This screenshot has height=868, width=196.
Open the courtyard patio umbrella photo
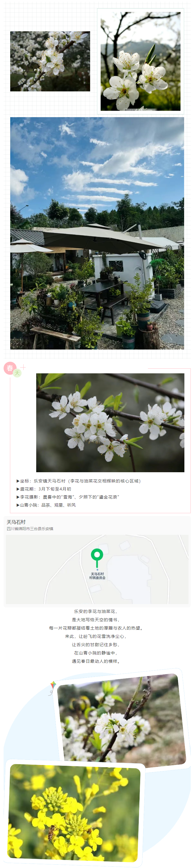(97, 233)
